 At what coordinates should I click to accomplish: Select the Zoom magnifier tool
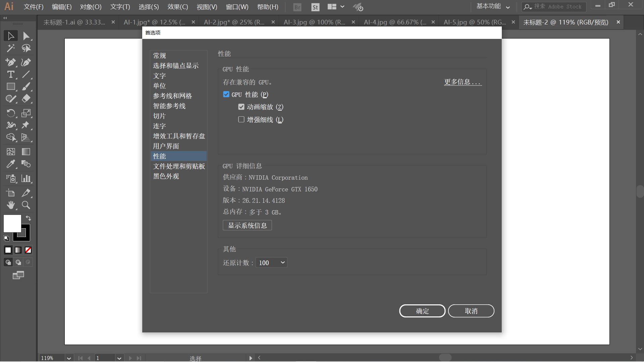(26, 205)
